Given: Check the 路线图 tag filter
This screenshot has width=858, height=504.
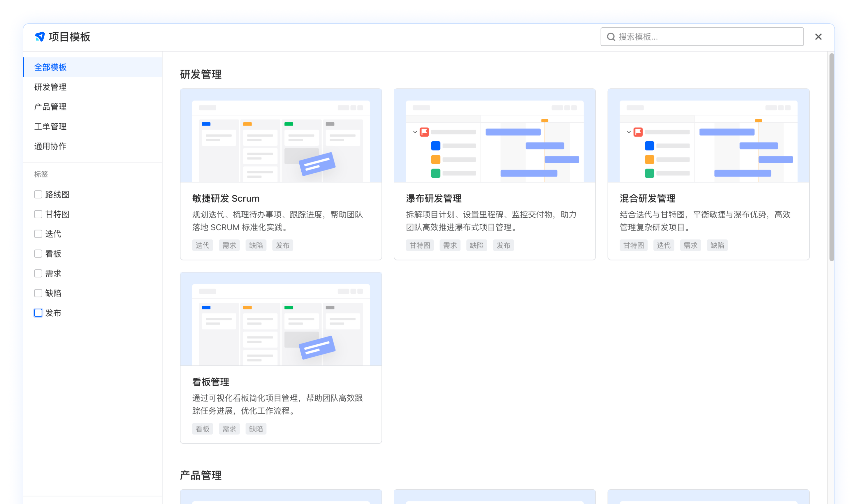Looking at the screenshot, I should tap(38, 194).
